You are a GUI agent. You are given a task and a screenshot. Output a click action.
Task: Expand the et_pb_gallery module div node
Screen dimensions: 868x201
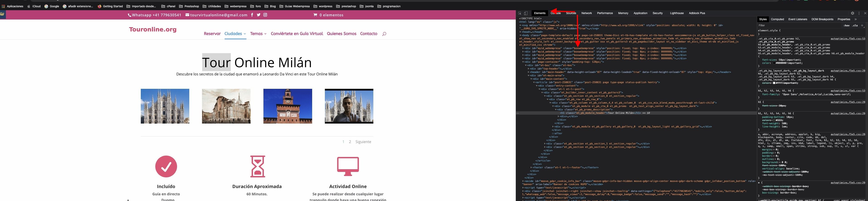(553, 127)
